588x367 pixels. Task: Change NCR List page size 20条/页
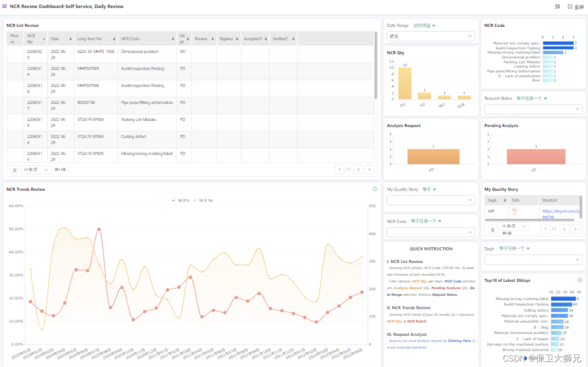(x=36, y=169)
